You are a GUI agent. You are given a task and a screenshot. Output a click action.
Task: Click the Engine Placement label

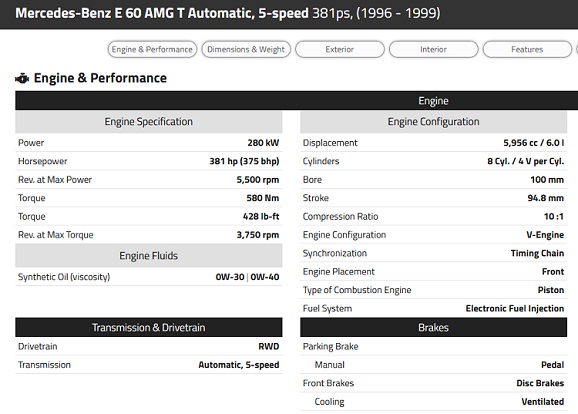pos(339,272)
